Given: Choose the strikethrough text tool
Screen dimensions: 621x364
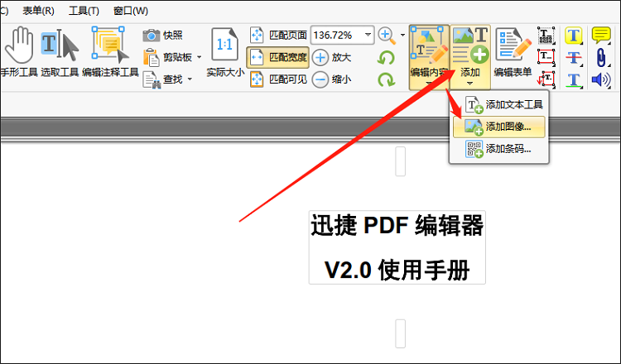Looking at the screenshot, I should pyautogui.click(x=574, y=57).
